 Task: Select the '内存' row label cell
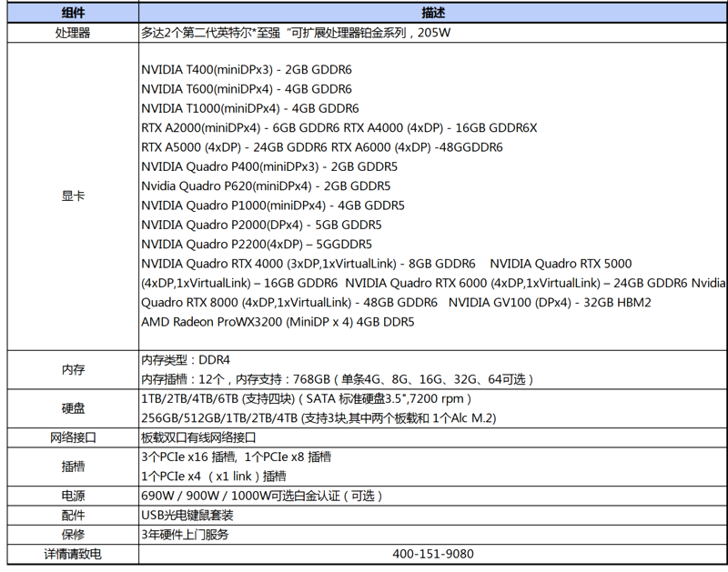[73, 370]
